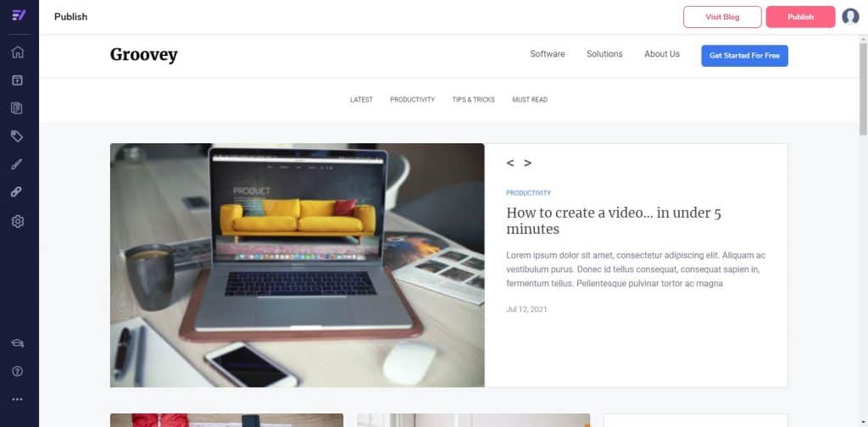868x427 pixels.
Task: Open the user avatar profile menu
Action: (850, 17)
